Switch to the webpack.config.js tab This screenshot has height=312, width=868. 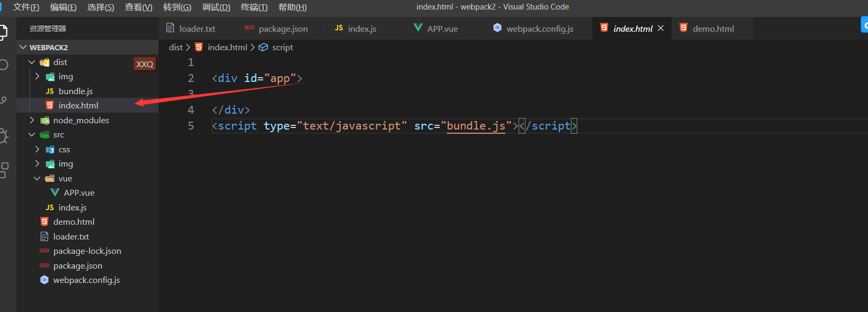[540, 28]
